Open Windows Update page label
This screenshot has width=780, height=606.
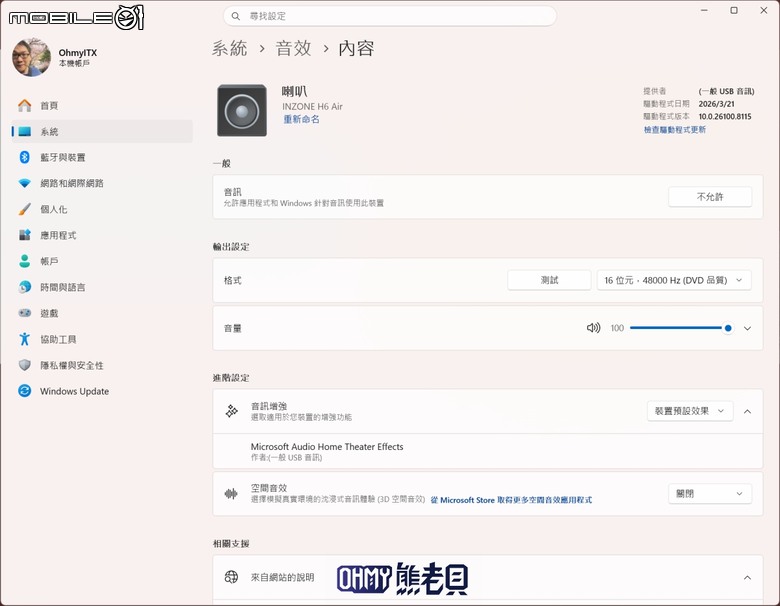(74, 391)
